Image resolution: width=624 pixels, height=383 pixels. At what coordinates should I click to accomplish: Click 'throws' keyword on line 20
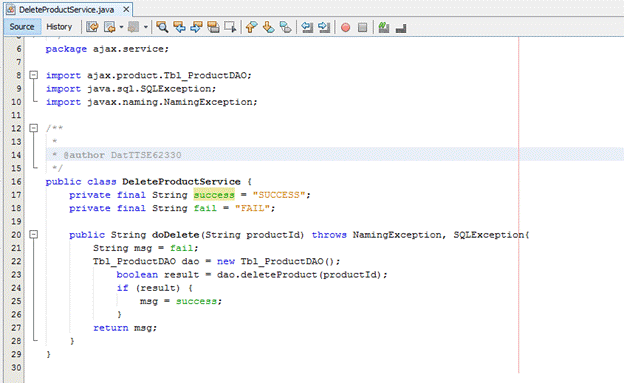point(329,234)
